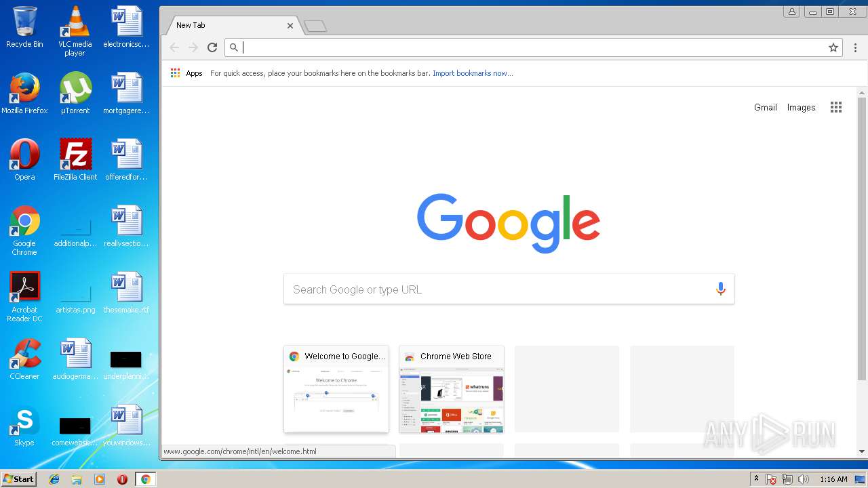The height and width of the screenshot is (488, 868).
Task: Click the Chrome reload button
Action: [212, 47]
